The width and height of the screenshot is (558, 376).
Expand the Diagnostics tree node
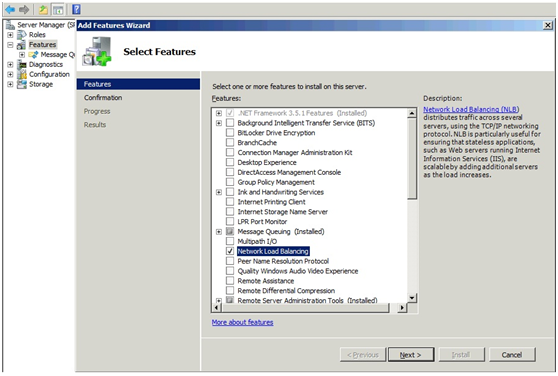click(x=10, y=65)
